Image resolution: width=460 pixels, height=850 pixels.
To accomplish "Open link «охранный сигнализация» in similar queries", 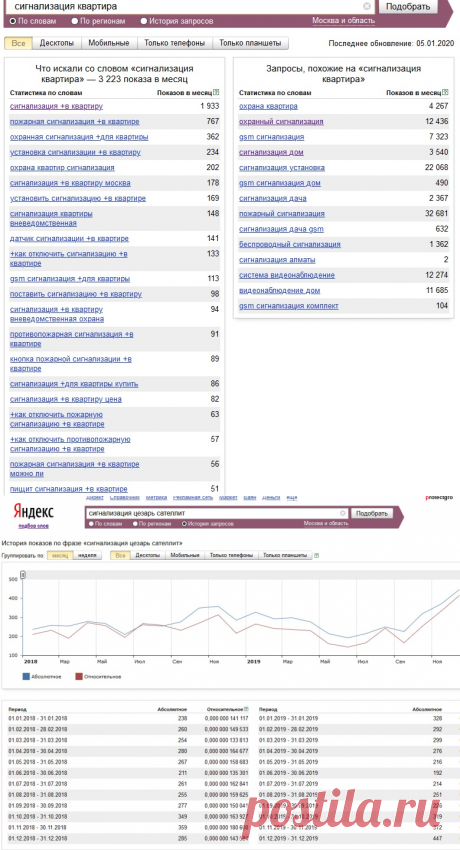I will (x=281, y=121).
